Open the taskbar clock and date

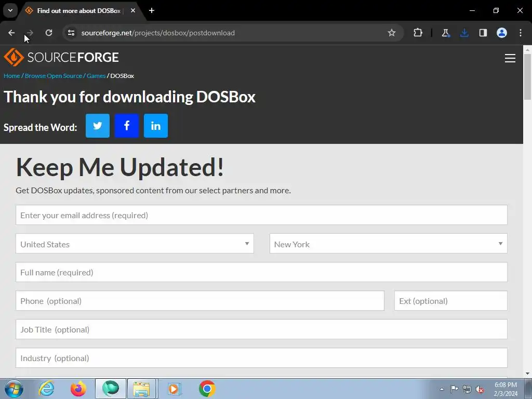(506, 389)
